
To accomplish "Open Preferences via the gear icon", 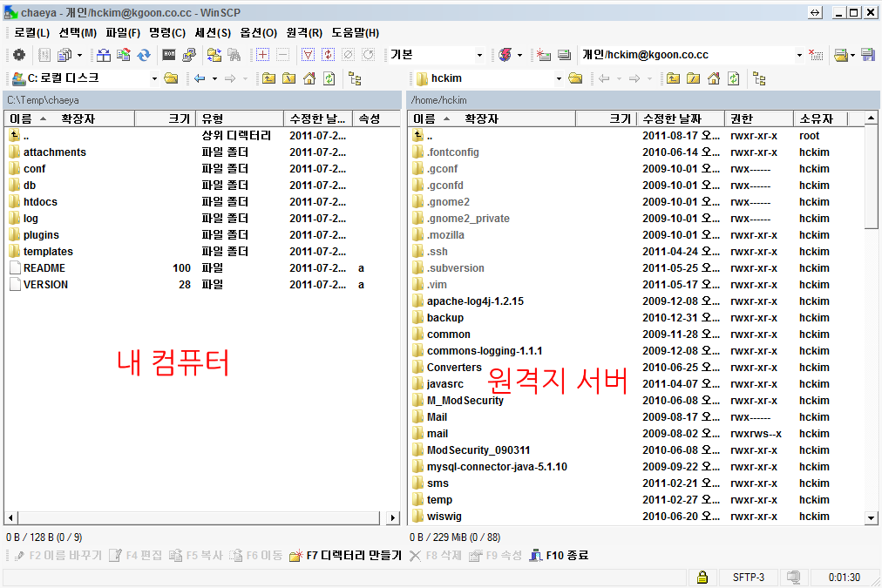I will [x=19, y=55].
